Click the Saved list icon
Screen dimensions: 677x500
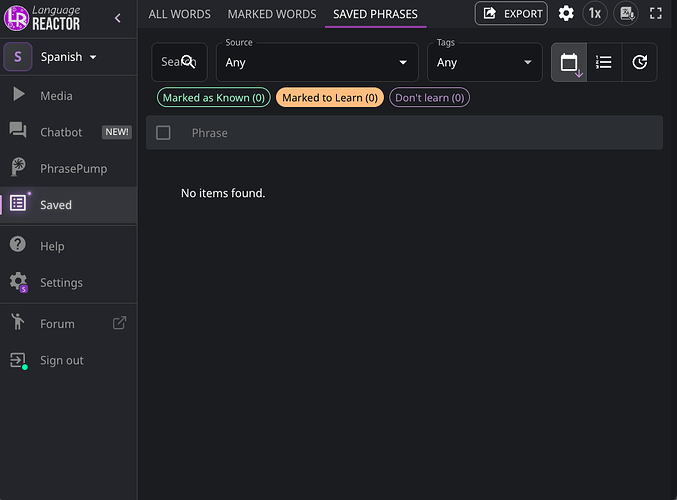18,203
